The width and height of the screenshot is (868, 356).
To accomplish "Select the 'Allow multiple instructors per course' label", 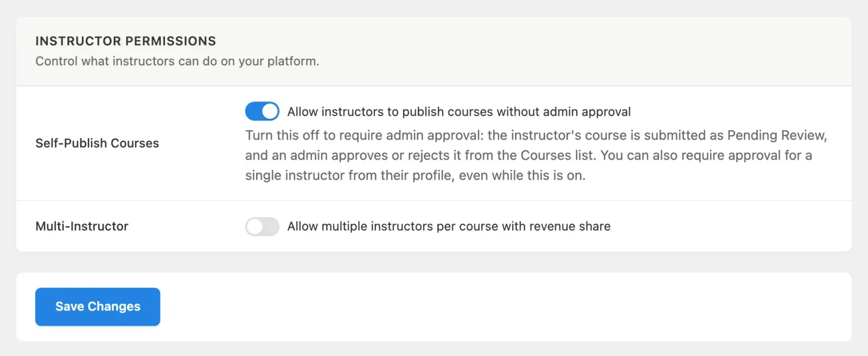I will tap(449, 226).
